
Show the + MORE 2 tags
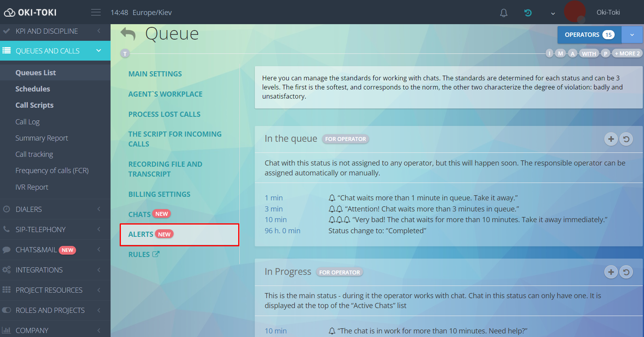click(x=627, y=53)
